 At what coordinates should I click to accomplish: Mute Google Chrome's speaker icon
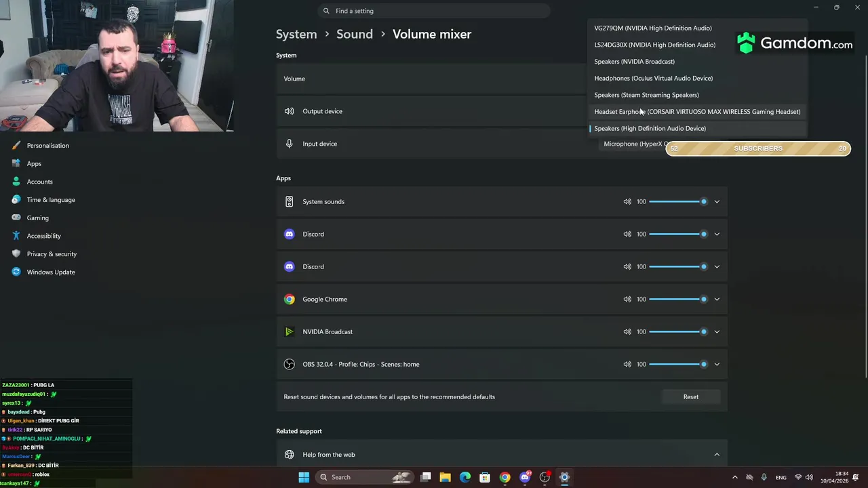(x=627, y=299)
